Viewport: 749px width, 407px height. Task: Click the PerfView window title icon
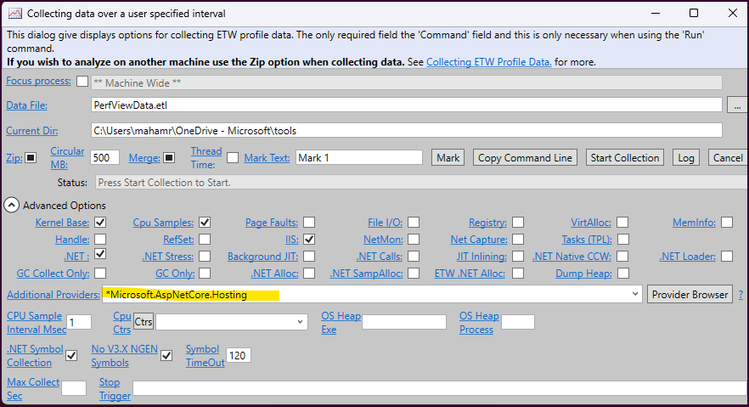pyautogui.click(x=15, y=13)
